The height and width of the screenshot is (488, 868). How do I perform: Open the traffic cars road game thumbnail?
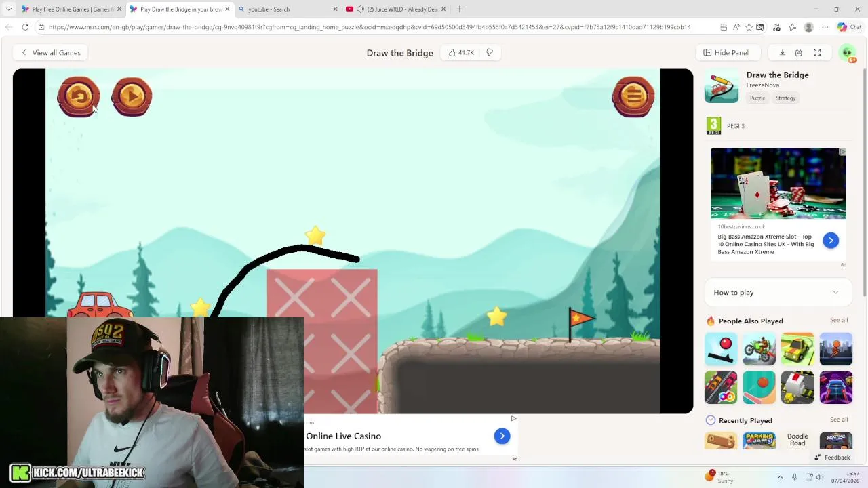point(721,387)
